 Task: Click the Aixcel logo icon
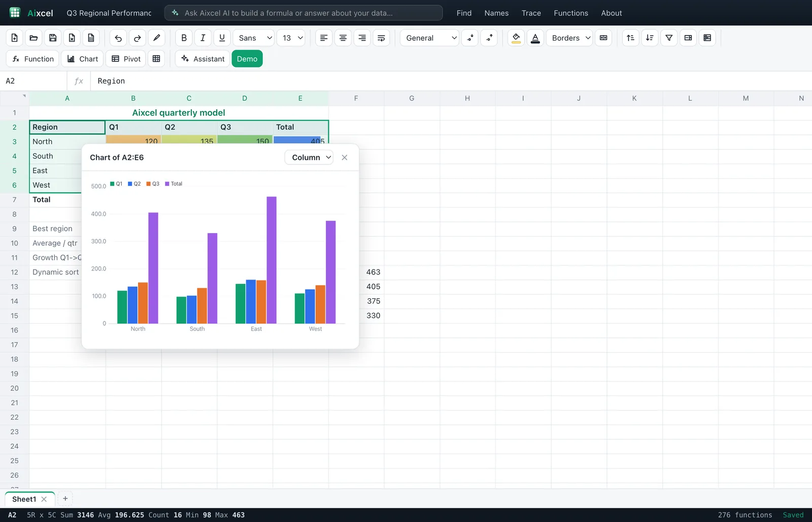[x=15, y=13]
